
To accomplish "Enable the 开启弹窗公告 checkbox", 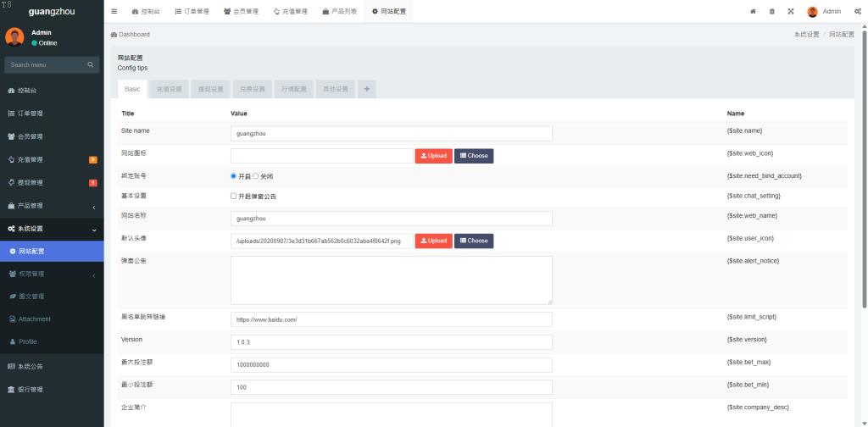I will pos(234,196).
